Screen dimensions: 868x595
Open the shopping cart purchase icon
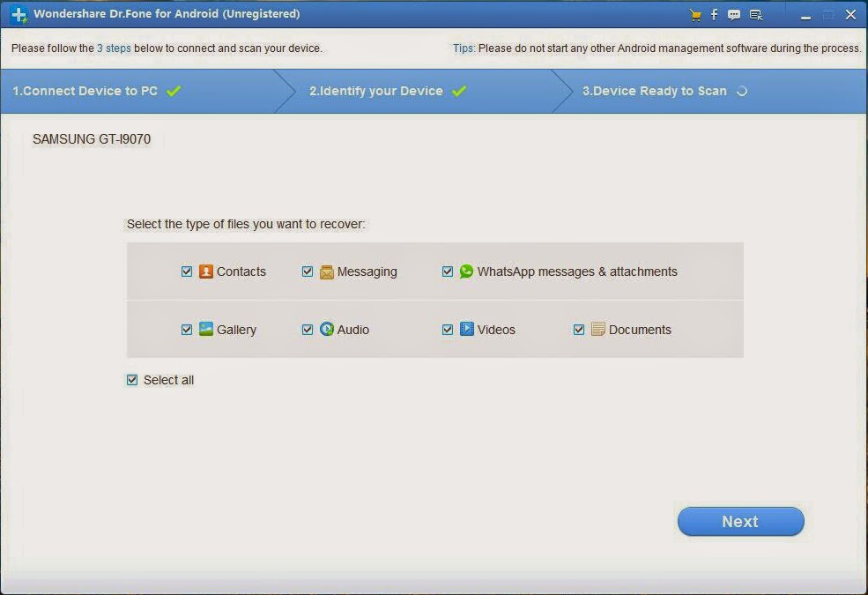click(695, 15)
